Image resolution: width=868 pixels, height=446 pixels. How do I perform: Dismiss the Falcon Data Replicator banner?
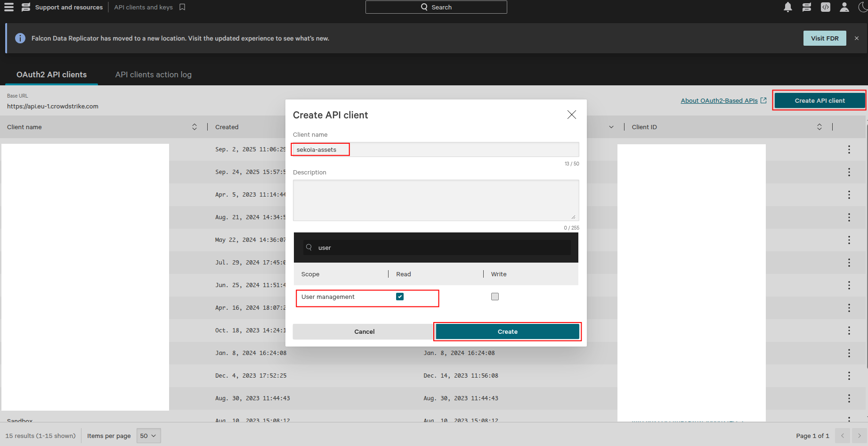(x=857, y=38)
